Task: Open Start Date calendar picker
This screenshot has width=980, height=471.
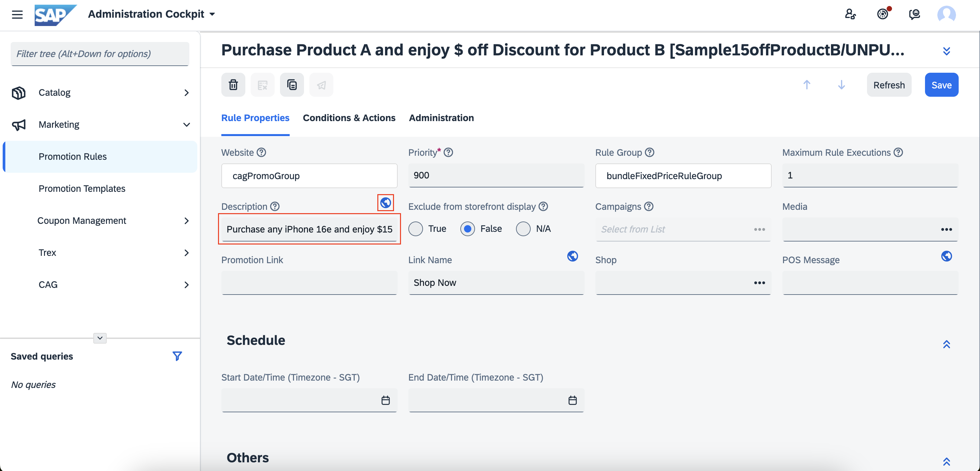Action: (x=385, y=400)
